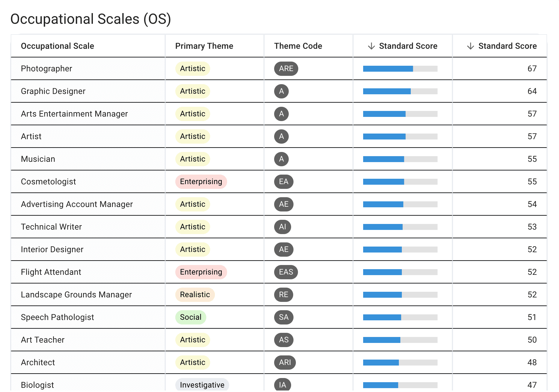This screenshot has height=392, width=559.
Task: Click the Enterprising tag for Cosmetologist
Action: click(201, 182)
